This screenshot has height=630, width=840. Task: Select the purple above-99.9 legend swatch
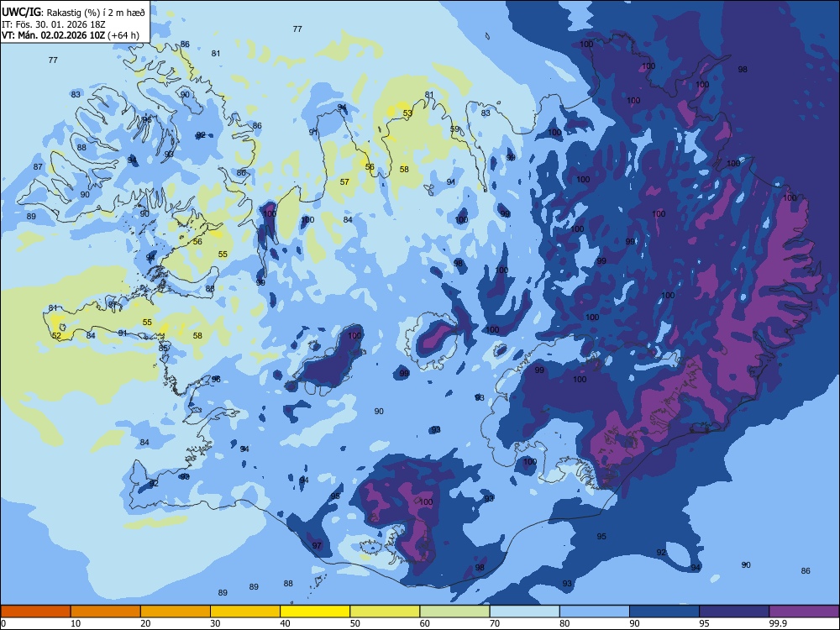click(804, 612)
